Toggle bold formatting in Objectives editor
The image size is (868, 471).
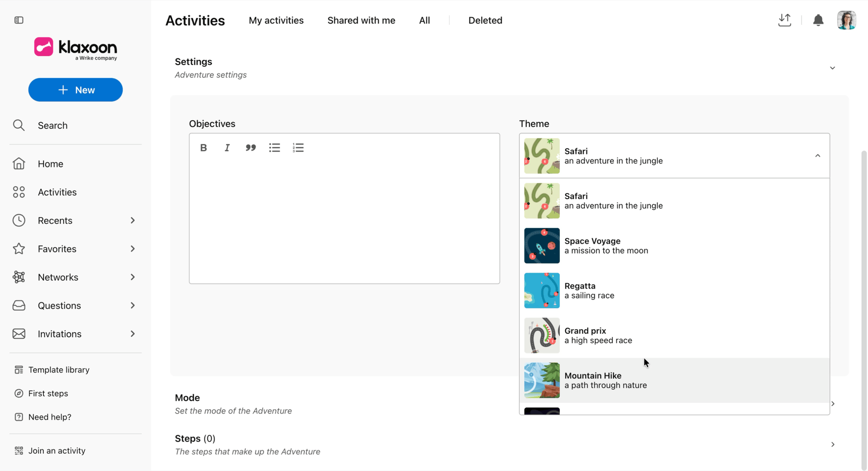[203, 148]
